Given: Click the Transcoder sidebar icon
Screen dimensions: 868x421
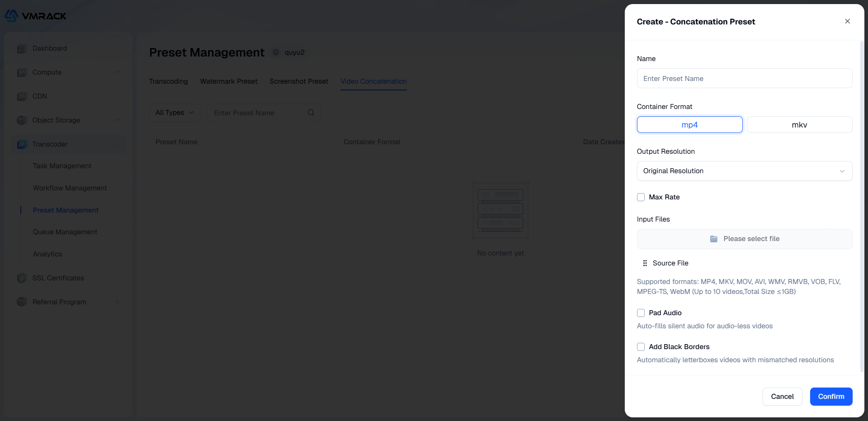Looking at the screenshot, I should click(x=22, y=144).
